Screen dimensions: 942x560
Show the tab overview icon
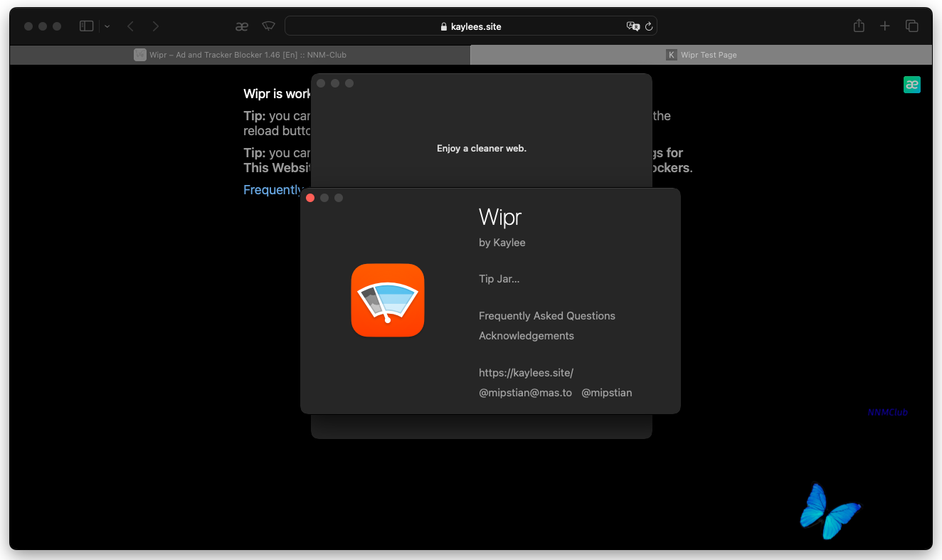click(911, 26)
